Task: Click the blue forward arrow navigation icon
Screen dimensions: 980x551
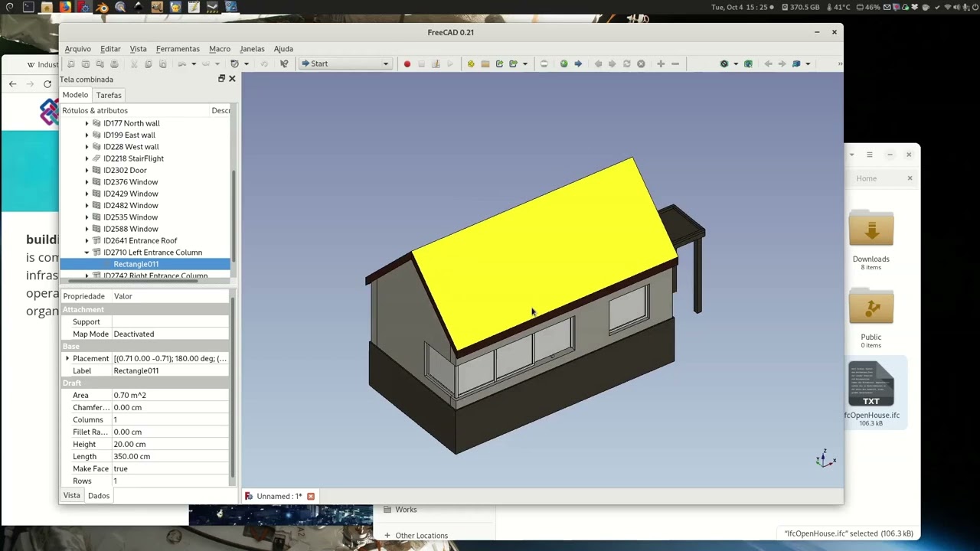Action: 578,64
